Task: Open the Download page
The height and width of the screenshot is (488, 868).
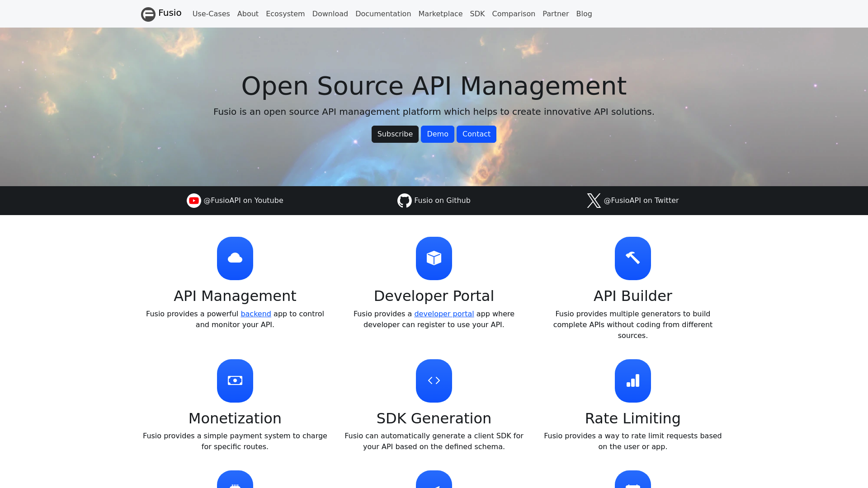Action: (x=330, y=14)
